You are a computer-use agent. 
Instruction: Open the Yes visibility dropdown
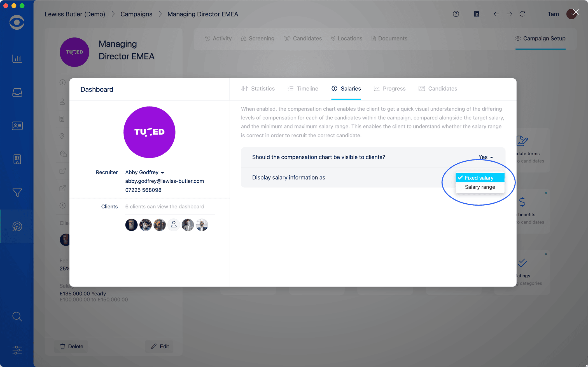(486, 157)
